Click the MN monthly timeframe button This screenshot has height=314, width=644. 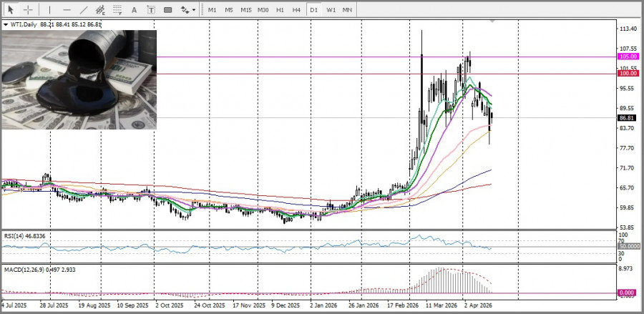pos(347,10)
